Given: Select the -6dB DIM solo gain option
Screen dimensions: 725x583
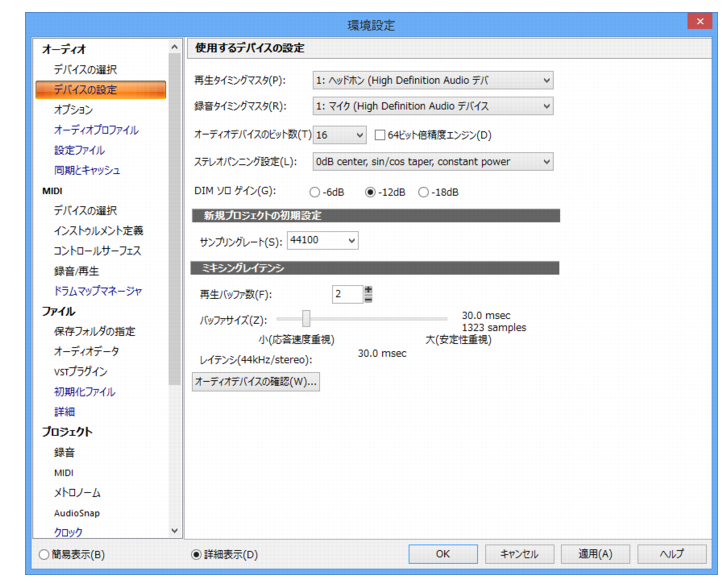Looking at the screenshot, I should point(314,192).
